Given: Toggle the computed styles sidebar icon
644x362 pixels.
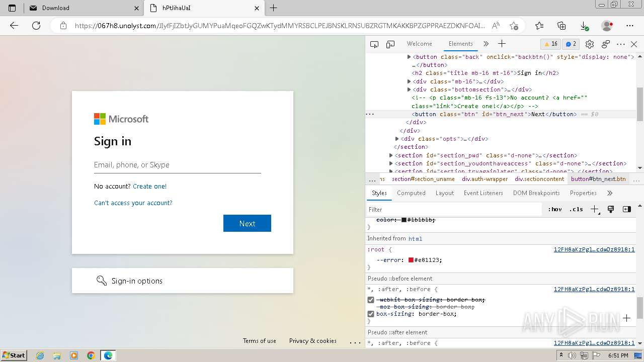Looking at the screenshot, I should (627, 209).
